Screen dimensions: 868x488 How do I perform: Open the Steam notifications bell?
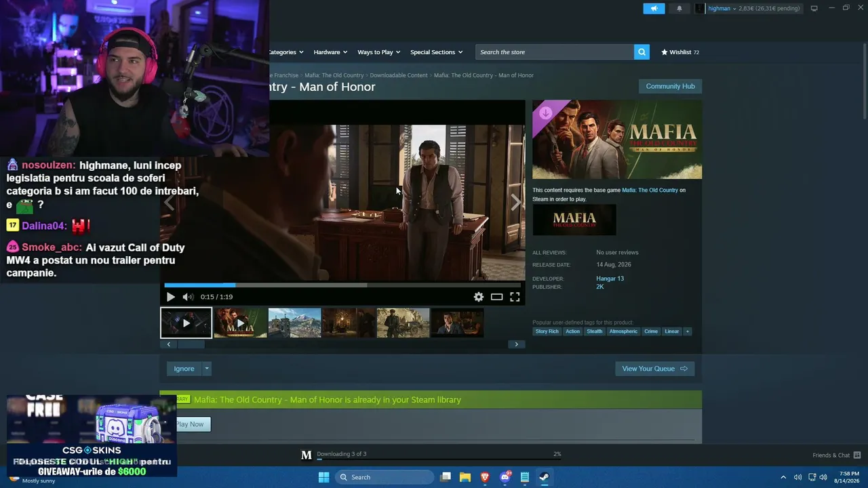[679, 8]
